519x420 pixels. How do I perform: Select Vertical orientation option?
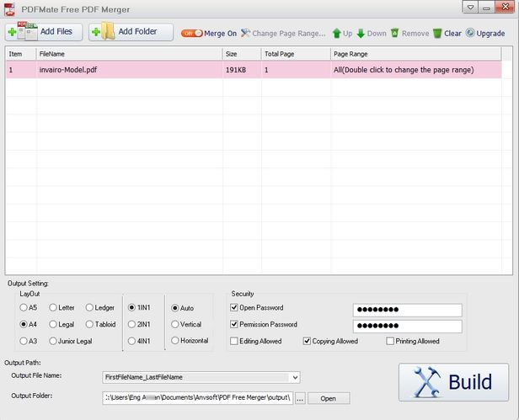(x=175, y=324)
